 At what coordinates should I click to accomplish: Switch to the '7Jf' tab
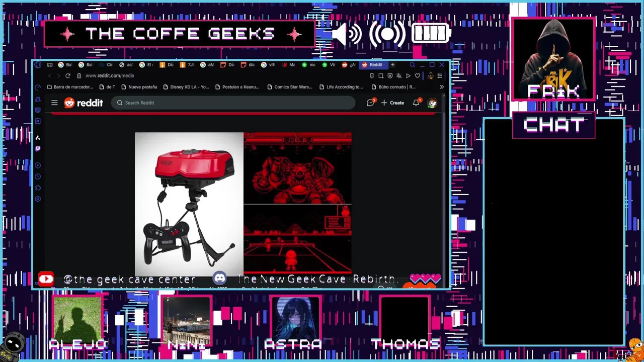coord(187,65)
